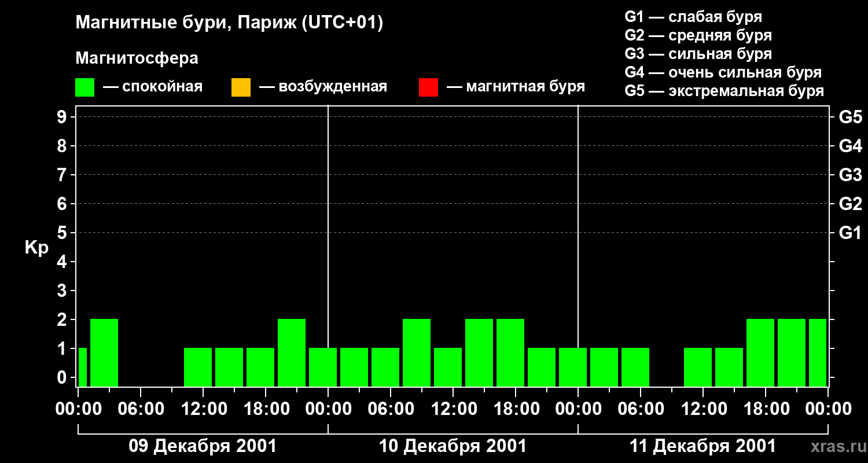Click the 'G3 — сильная буря' legend line

(x=698, y=54)
